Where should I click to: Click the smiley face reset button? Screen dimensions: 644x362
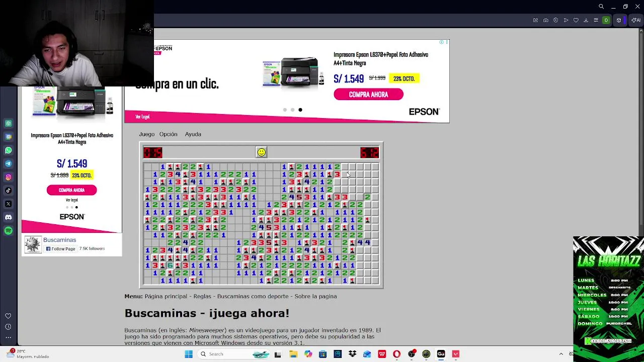[261, 152]
